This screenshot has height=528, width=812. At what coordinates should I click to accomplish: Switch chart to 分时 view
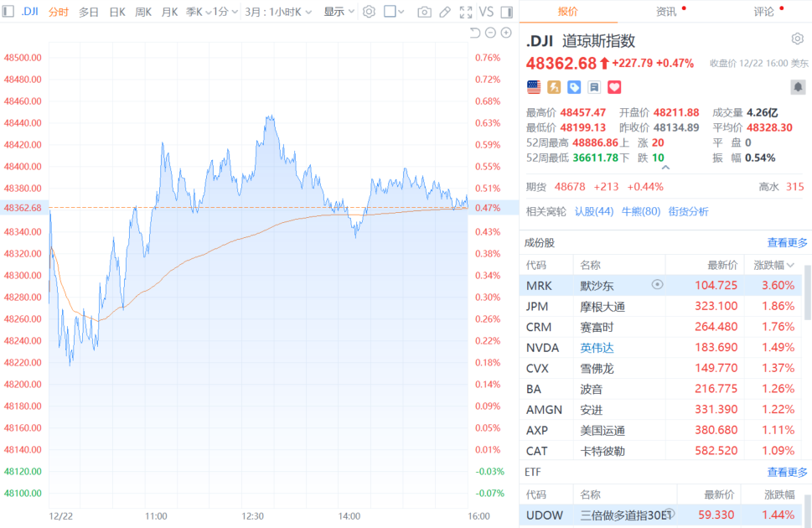point(59,12)
